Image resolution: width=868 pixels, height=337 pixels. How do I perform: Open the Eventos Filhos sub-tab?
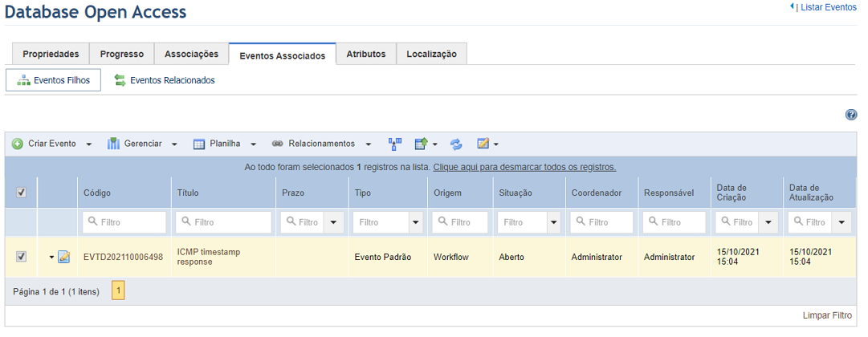click(x=53, y=80)
